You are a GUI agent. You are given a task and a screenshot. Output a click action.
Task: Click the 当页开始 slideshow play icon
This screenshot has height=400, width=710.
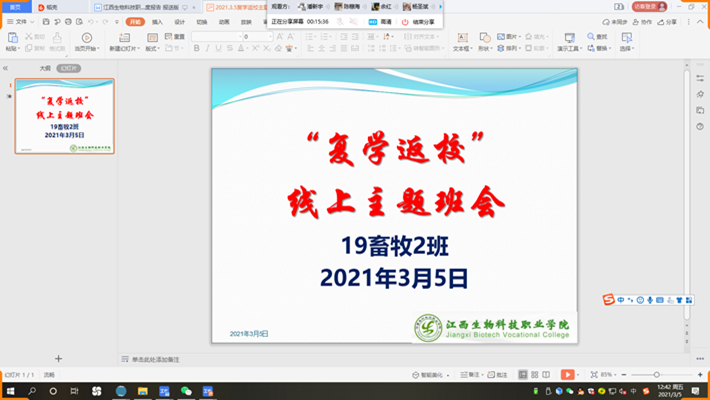[x=86, y=37]
